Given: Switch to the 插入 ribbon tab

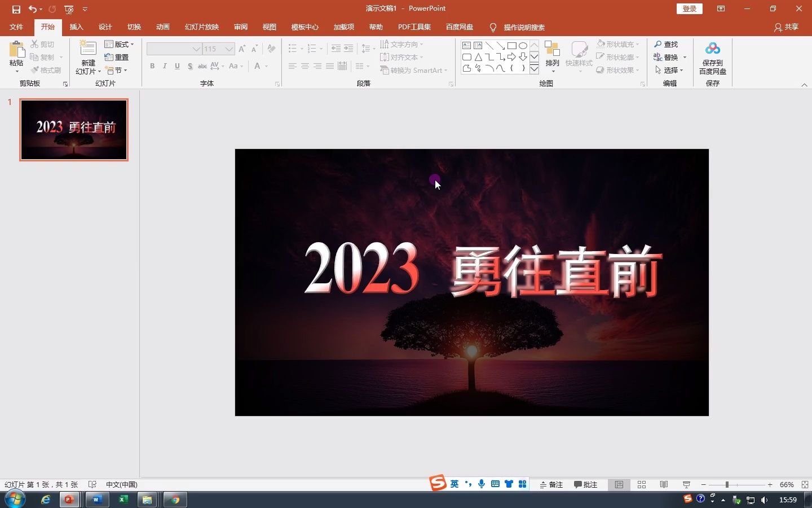Looking at the screenshot, I should coord(76,27).
